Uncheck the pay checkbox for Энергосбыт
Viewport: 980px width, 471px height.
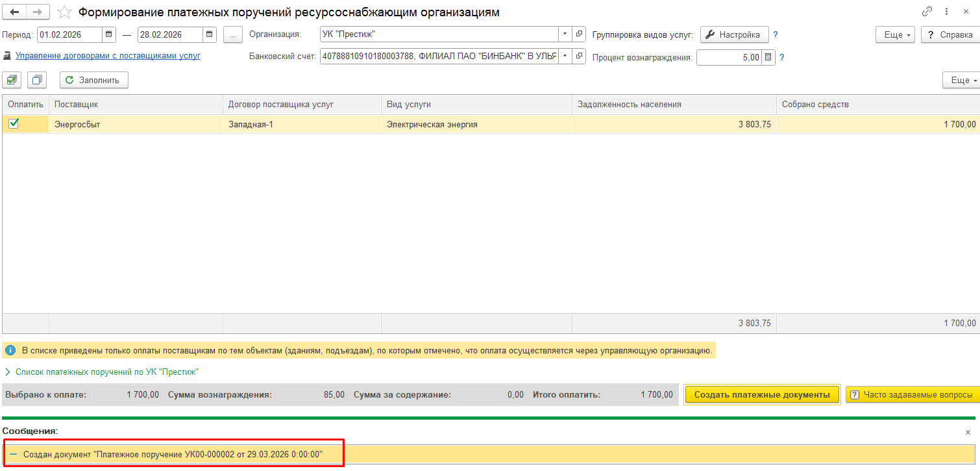pos(14,123)
